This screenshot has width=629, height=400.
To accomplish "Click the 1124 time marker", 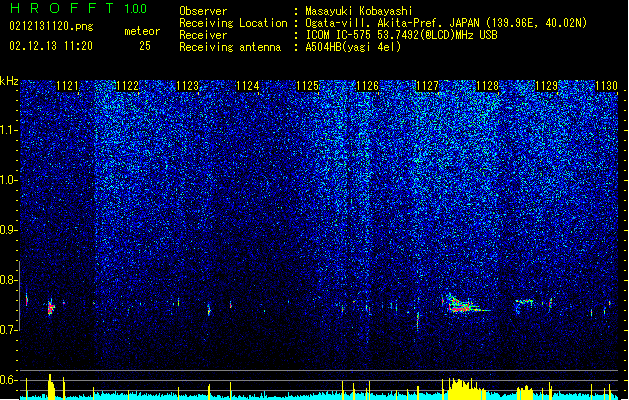I will pos(248,86).
